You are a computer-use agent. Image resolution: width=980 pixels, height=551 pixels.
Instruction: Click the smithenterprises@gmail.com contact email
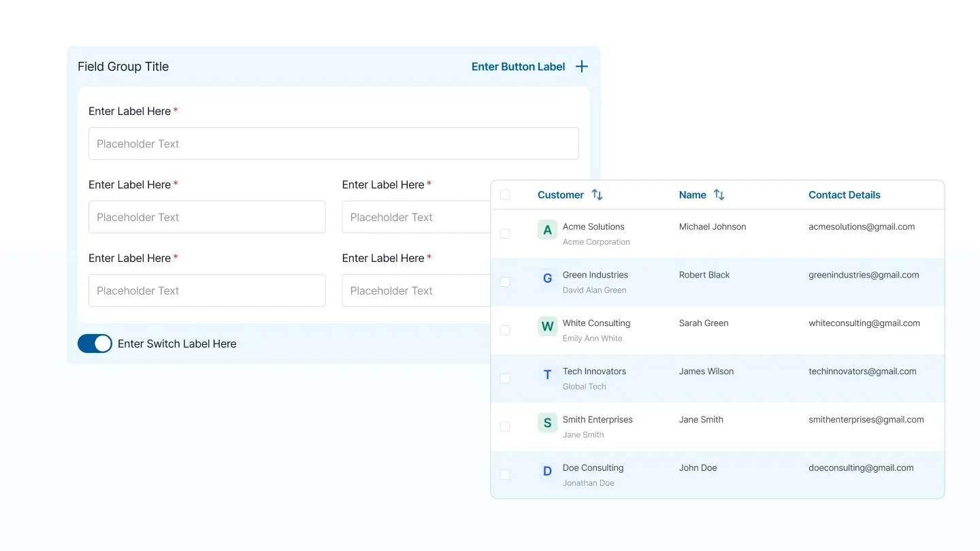(866, 420)
